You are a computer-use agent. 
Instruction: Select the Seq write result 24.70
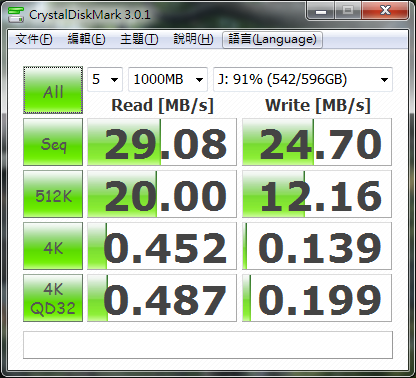click(x=317, y=142)
